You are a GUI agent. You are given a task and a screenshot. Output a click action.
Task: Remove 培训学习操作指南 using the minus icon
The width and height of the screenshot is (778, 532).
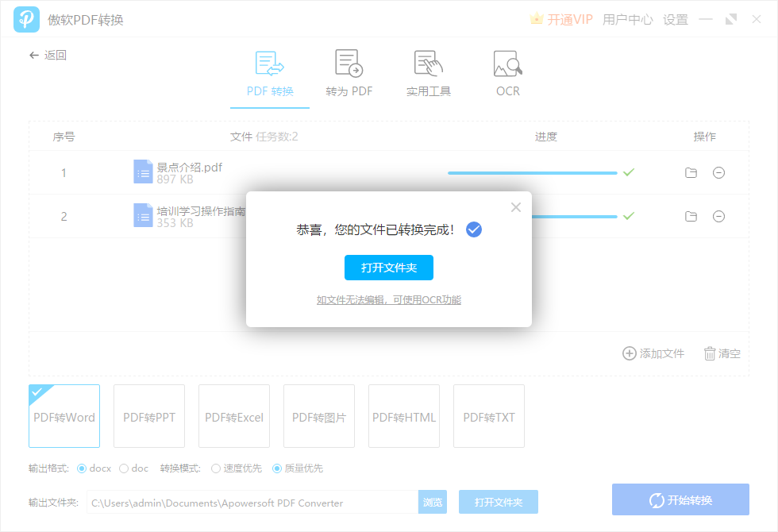pos(718,216)
